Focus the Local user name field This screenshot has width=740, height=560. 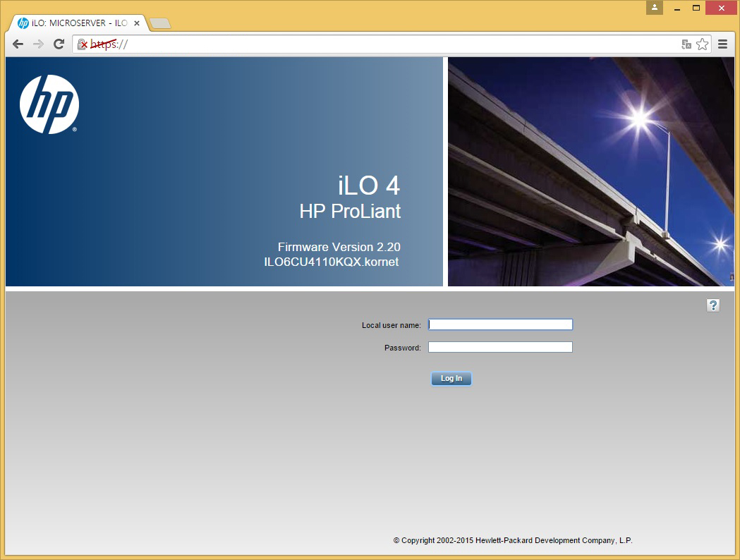point(500,324)
